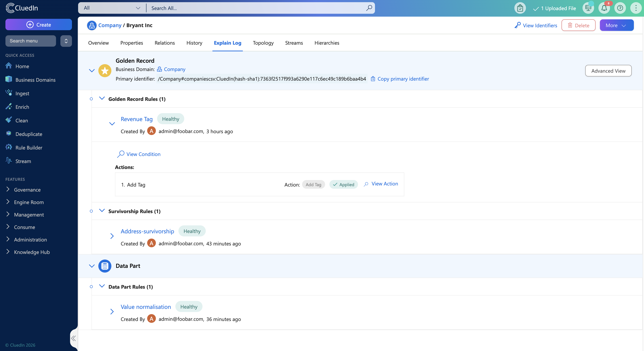Expand the Value normalisation rule

coord(112,311)
